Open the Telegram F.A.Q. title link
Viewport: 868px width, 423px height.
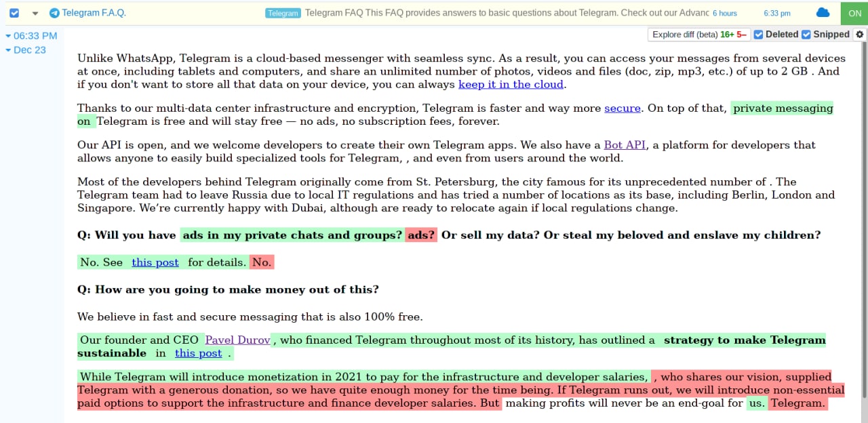click(94, 13)
